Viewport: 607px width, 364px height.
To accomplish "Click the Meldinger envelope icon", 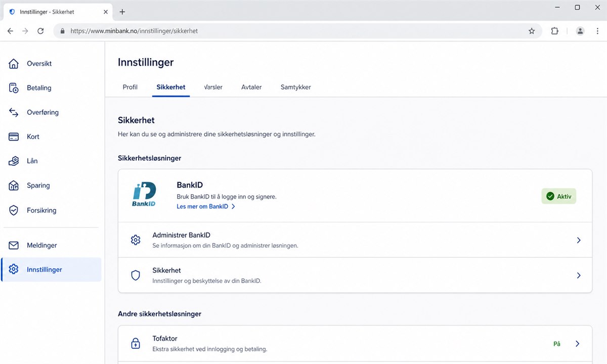I will (14, 245).
